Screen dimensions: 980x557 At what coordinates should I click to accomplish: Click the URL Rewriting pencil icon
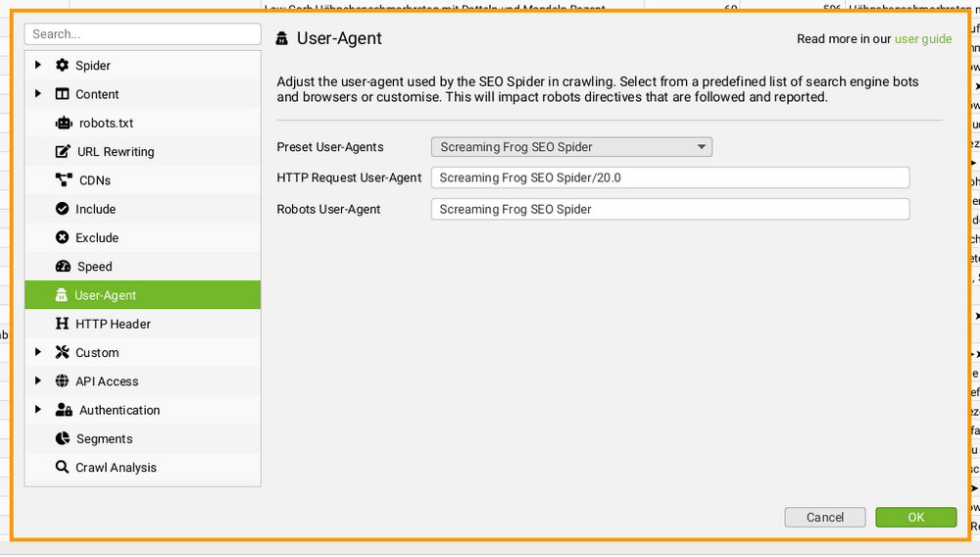pos(63,152)
